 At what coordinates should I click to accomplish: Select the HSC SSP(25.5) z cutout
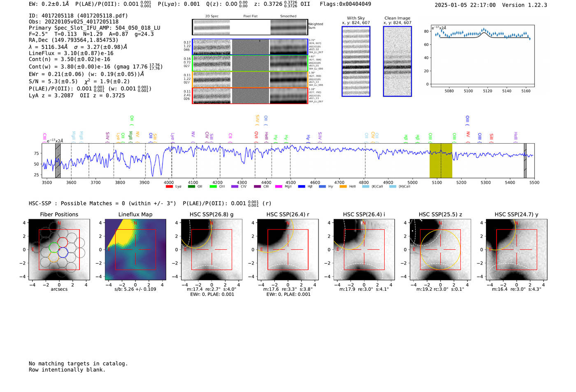click(440, 250)
